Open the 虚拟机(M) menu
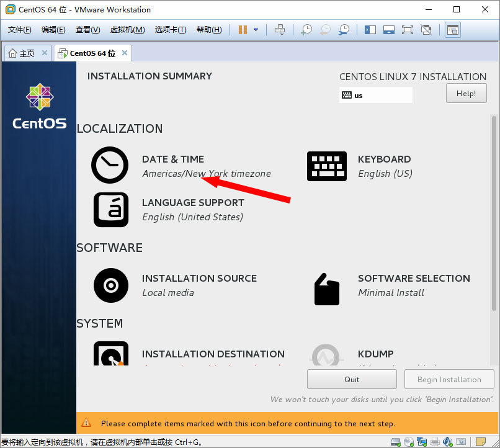Image resolution: width=500 pixels, height=448 pixels. 127,30
